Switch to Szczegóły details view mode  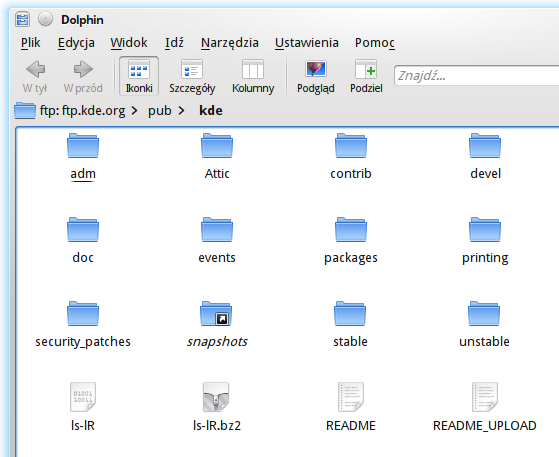192,76
